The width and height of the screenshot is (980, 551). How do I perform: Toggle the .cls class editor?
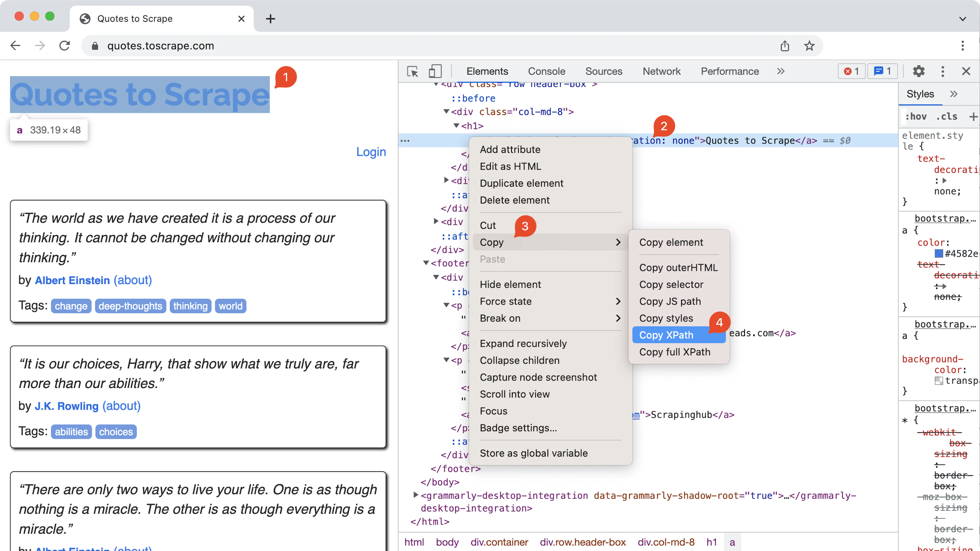946,116
